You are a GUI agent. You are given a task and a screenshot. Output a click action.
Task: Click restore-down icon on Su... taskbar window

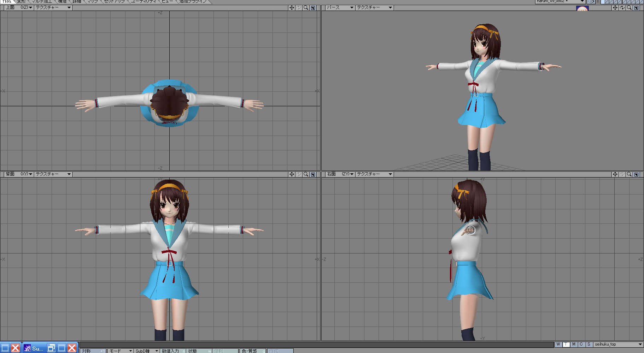pos(51,348)
